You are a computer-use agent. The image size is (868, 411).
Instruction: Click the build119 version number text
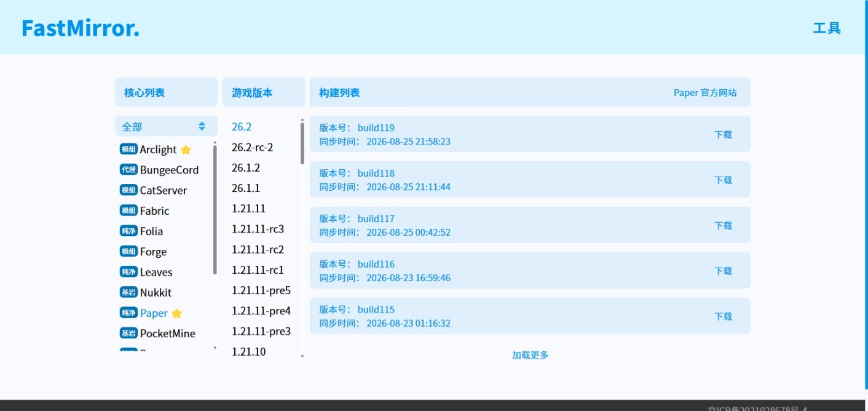376,128
